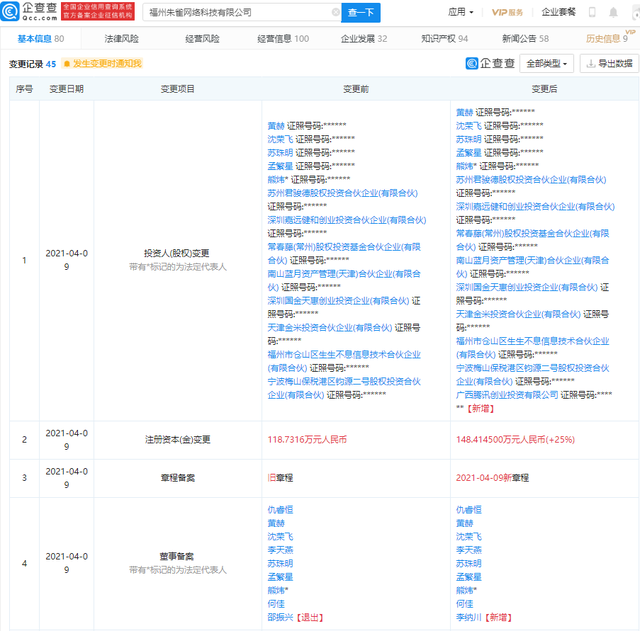Screen dimensions: 640x631
Task: Open 李天燕 link in 变更后 directors list
Action: click(x=469, y=550)
